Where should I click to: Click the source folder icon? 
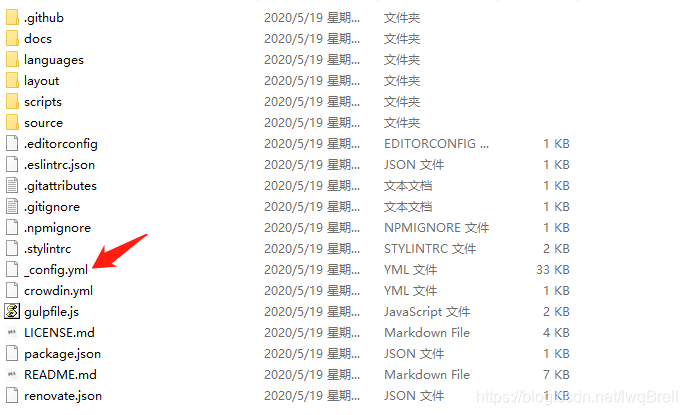click(12, 123)
